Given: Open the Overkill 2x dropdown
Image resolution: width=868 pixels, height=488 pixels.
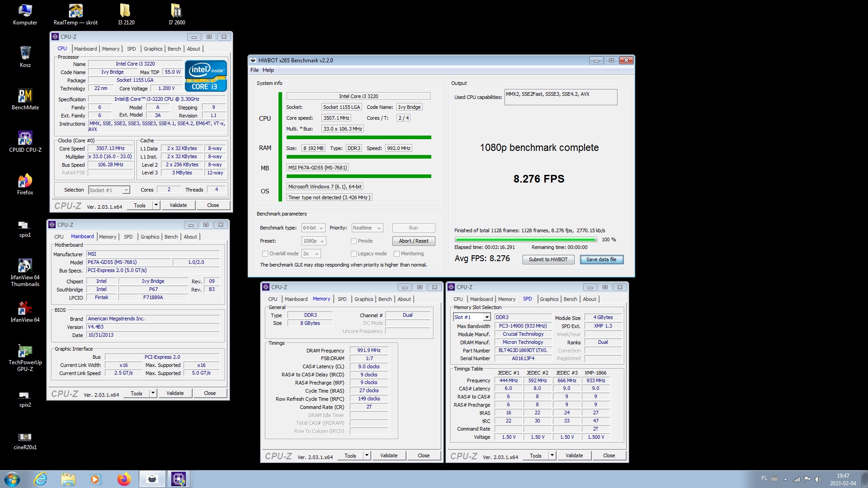Looking at the screenshot, I should (311, 253).
